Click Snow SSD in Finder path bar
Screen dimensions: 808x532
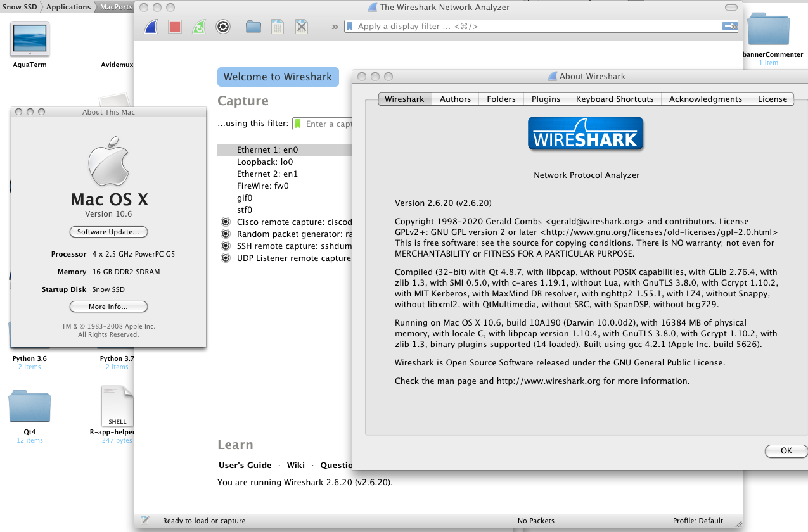[20, 7]
